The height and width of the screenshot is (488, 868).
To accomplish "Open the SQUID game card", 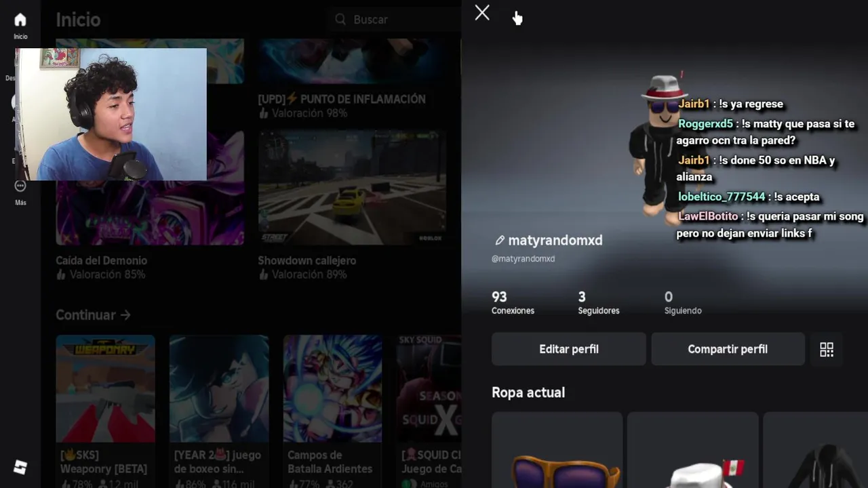I will [x=429, y=411].
